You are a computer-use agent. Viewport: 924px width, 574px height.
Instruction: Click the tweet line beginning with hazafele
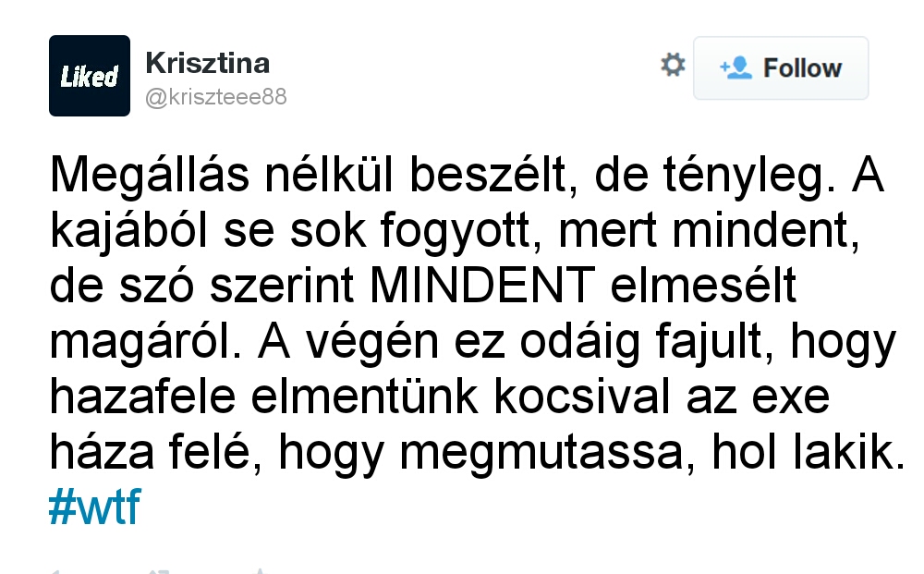pos(440,397)
